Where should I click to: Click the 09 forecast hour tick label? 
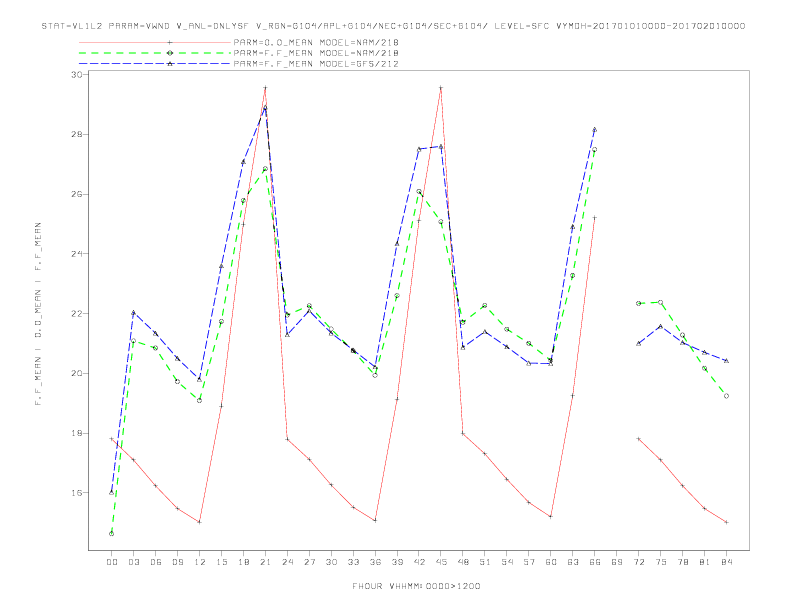(177, 562)
